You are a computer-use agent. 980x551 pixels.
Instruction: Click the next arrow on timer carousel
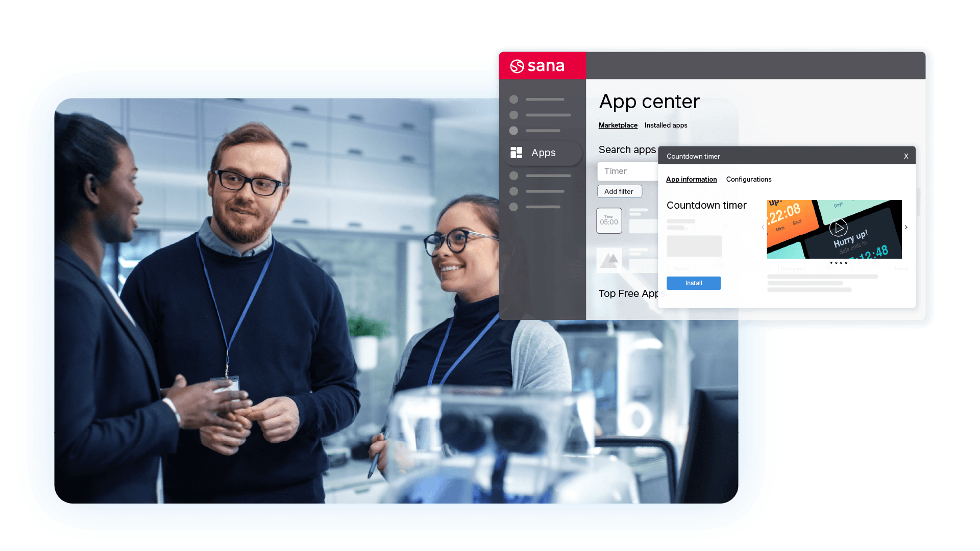906,228
